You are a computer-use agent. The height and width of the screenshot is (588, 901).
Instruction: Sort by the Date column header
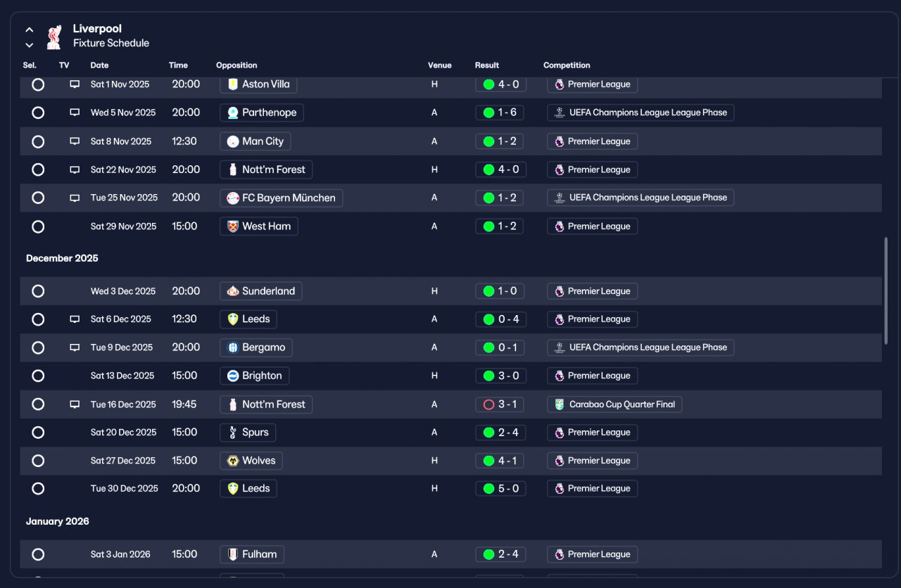point(99,65)
